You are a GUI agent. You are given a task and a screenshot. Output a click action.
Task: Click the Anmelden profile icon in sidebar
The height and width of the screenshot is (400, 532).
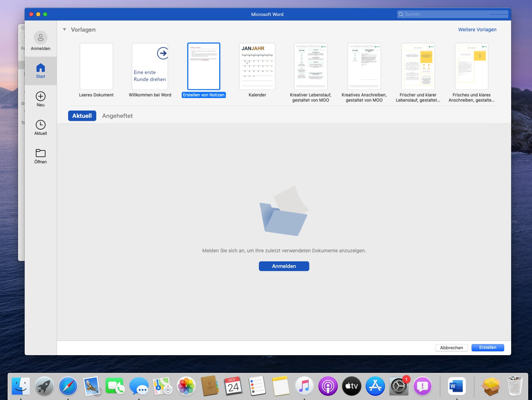tap(41, 38)
